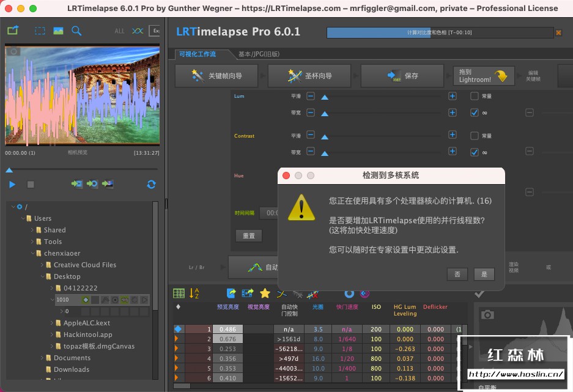The width and height of the screenshot is (573, 392).
Task: Select the dashed rectangle crop tool
Action: pyautogui.click(x=40, y=31)
